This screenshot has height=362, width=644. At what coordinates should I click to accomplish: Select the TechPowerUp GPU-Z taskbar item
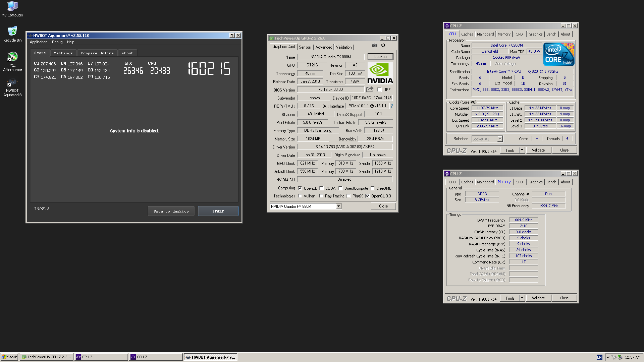coord(47,357)
